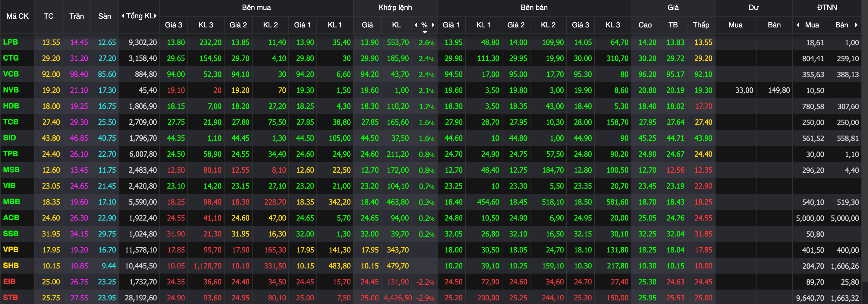Viewport: 868px width, 304px height.
Task: Click the left arrow before Tổng KL
Action: 123,16
